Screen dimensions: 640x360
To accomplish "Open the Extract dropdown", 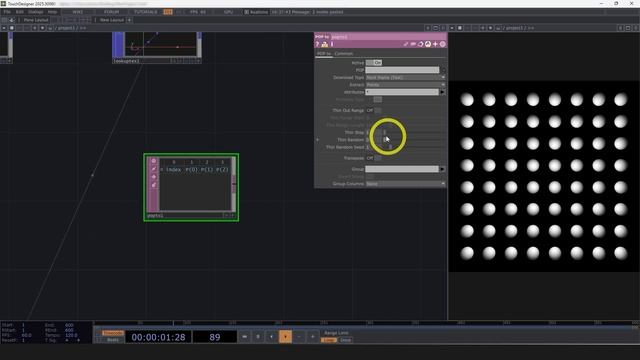I will pyautogui.click(x=405, y=85).
